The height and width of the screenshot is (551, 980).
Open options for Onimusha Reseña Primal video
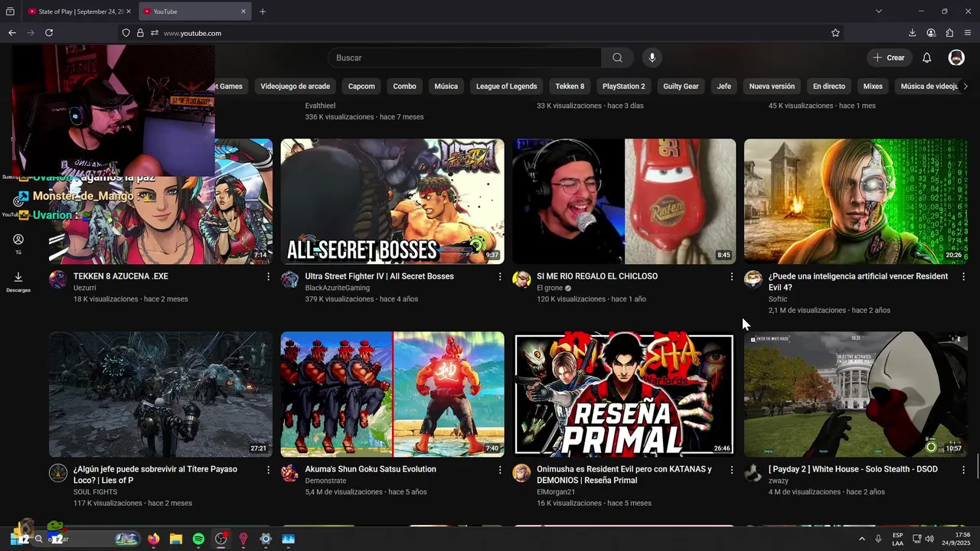point(731,469)
